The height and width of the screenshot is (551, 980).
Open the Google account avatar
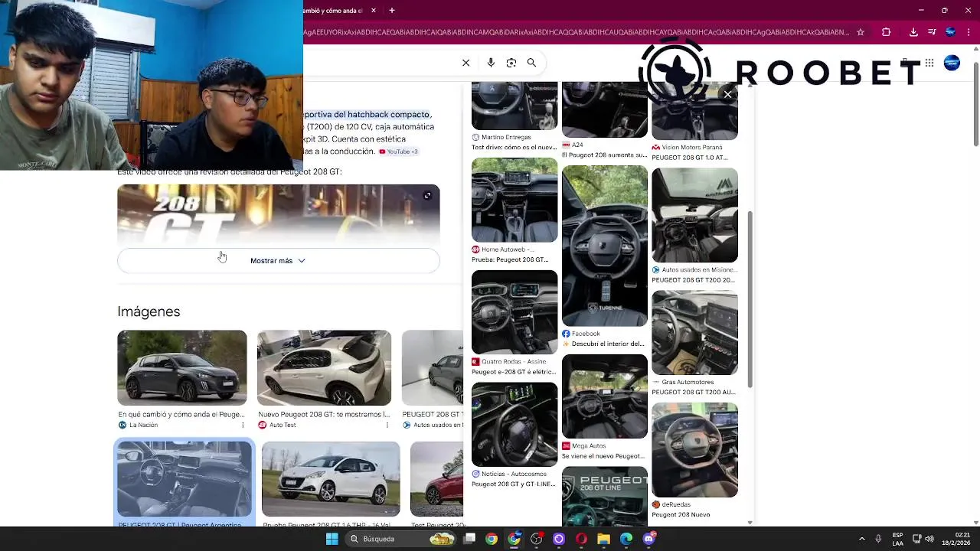(x=952, y=63)
